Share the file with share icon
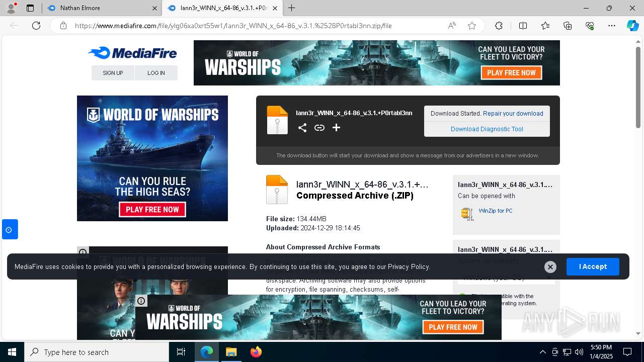The width and height of the screenshot is (644, 362). [x=302, y=128]
